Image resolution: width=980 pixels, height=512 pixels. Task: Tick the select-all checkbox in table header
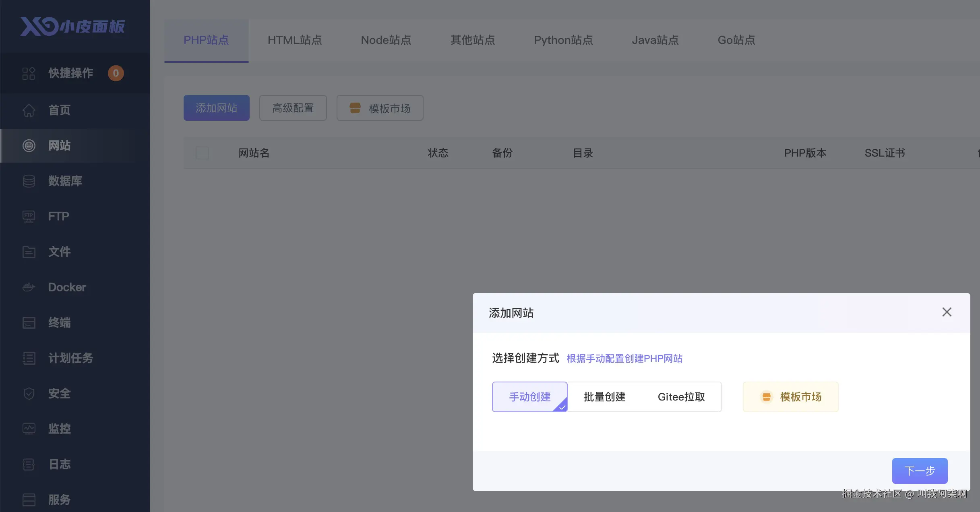tap(202, 153)
